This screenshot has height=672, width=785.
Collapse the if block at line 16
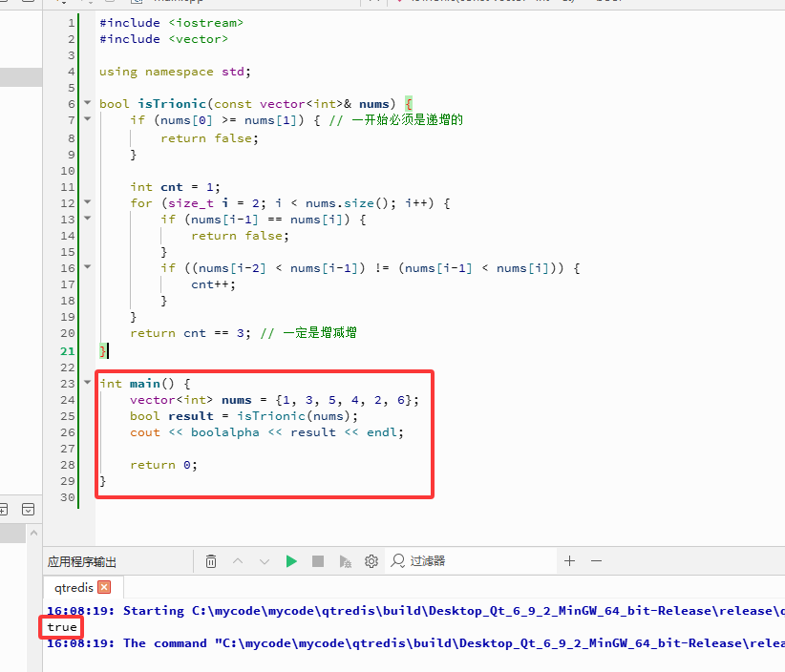[x=88, y=267]
